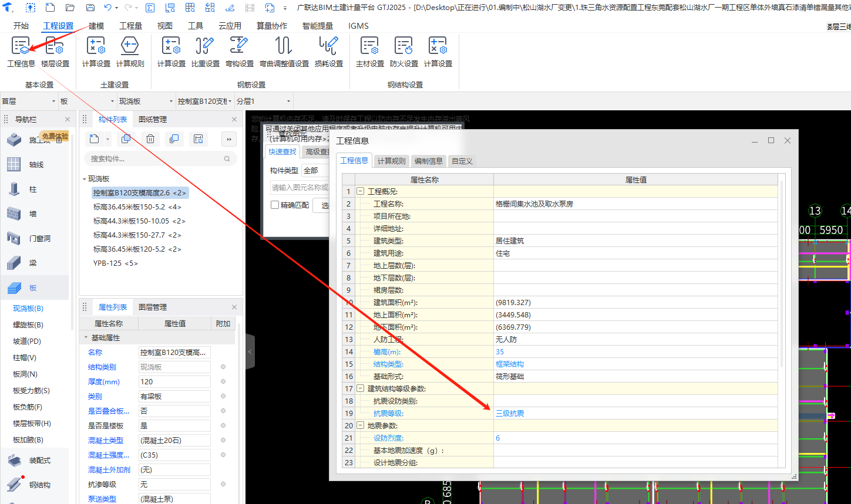Toggle the 附加 circle for 结构类别
This screenshot has width=851, height=504.
pyautogui.click(x=223, y=367)
